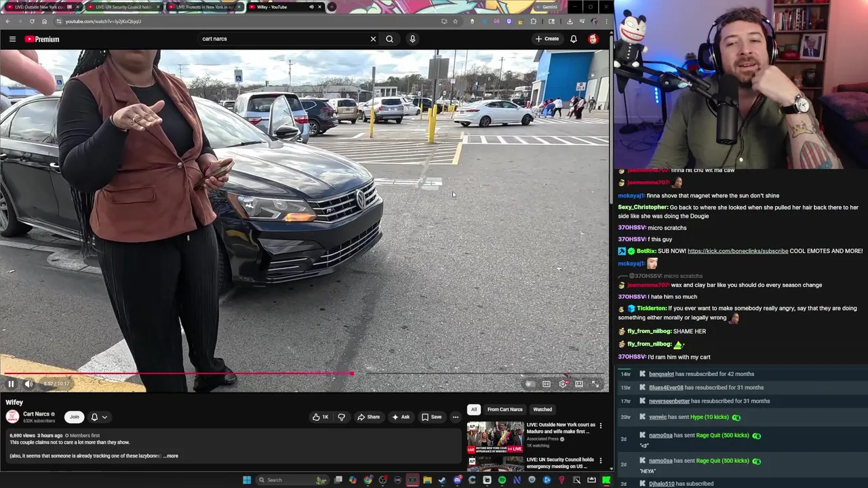Filter recommendations by Watched chip
Viewport: 868px width, 488px height.
click(x=542, y=409)
